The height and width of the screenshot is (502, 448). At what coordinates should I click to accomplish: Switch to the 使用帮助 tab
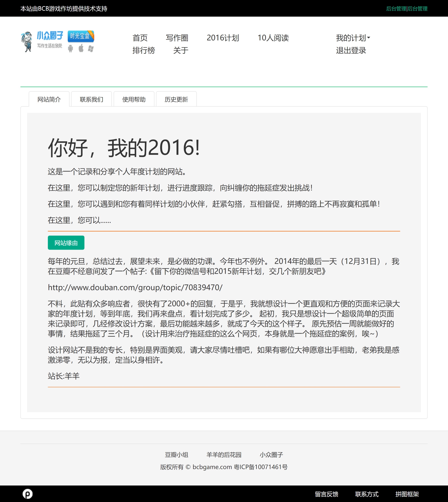[x=134, y=99]
